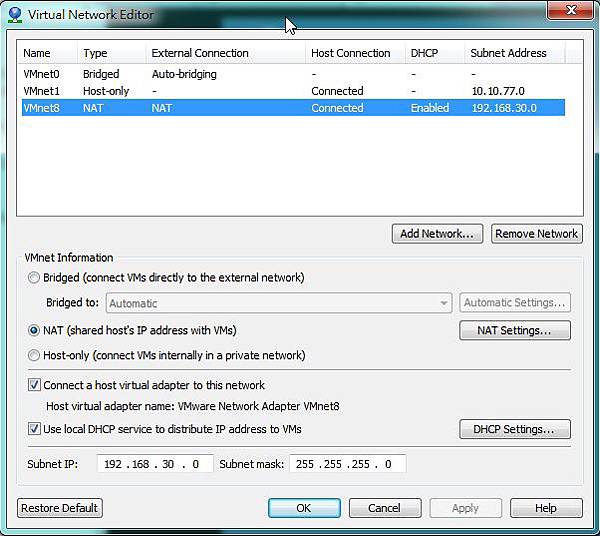Select the Bridged radio button
600x536 pixels.
click(x=34, y=277)
